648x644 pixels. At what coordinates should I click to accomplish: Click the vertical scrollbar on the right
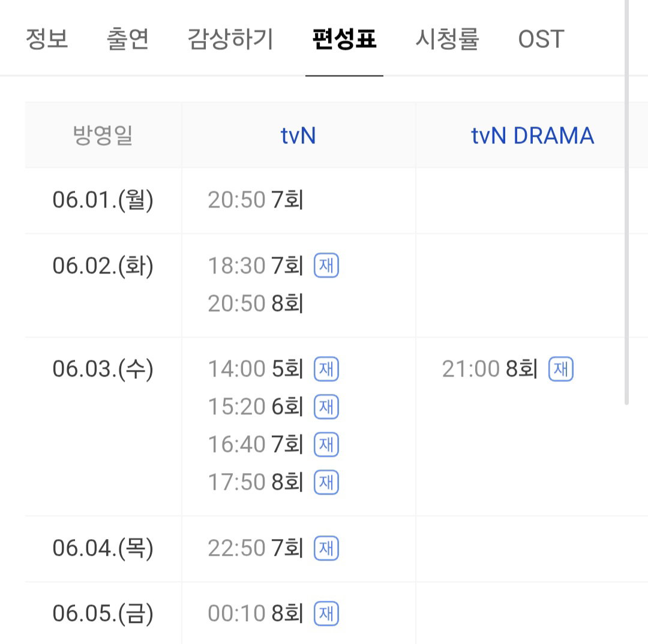[x=626, y=203]
